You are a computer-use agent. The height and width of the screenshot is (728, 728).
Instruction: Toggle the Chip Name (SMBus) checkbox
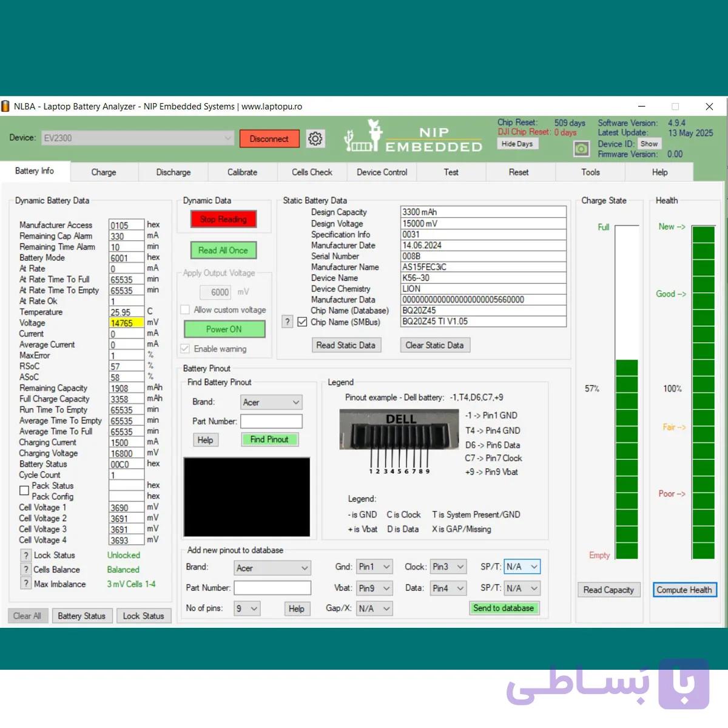tap(302, 322)
